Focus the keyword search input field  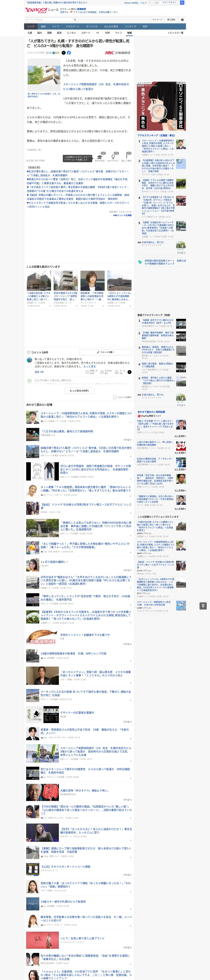[49, 19]
